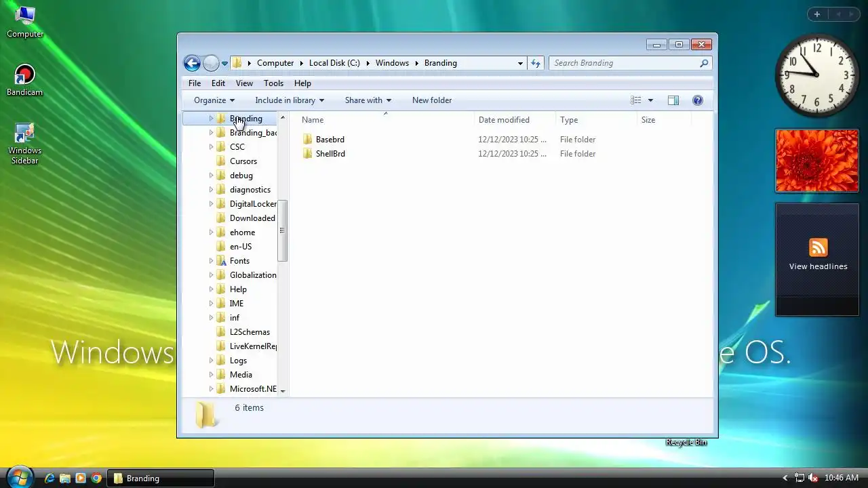Click the network tray icon

pos(799,478)
